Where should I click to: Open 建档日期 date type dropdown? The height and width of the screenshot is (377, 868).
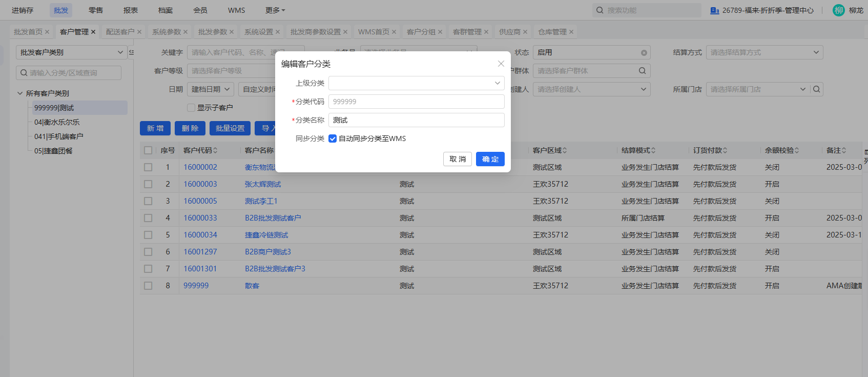click(x=211, y=89)
